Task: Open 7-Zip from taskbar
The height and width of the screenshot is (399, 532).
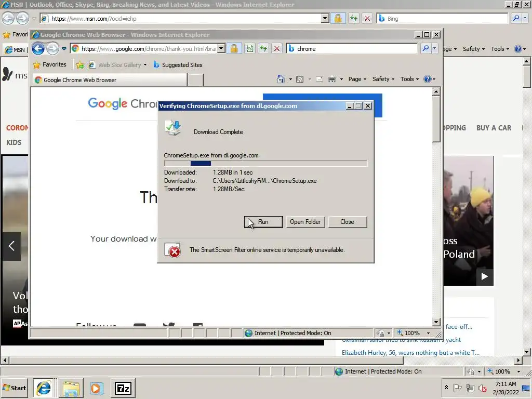Action: pos(123,388)
